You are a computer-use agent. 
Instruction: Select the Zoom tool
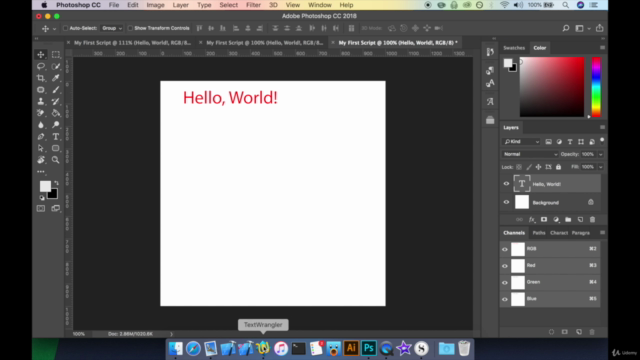coord(56,160)
